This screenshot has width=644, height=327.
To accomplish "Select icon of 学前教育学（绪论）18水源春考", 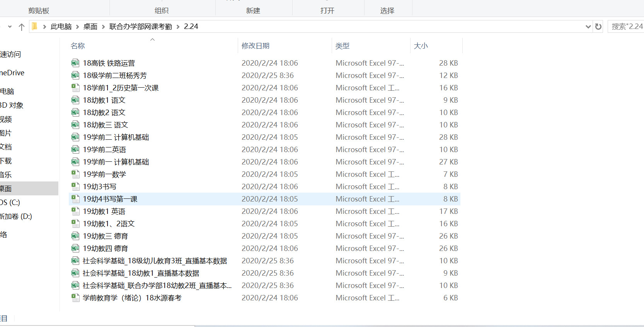I will click(75, 298).
